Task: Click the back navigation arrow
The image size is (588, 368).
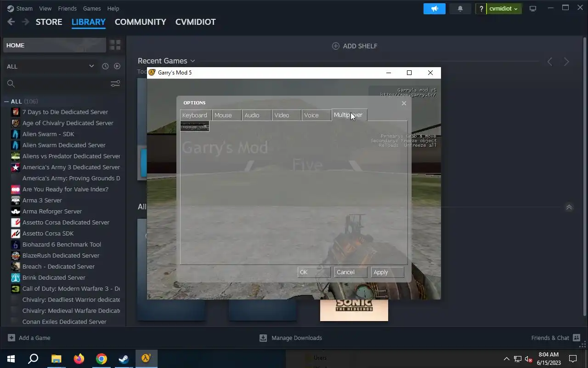Action: tap(11, 22)
